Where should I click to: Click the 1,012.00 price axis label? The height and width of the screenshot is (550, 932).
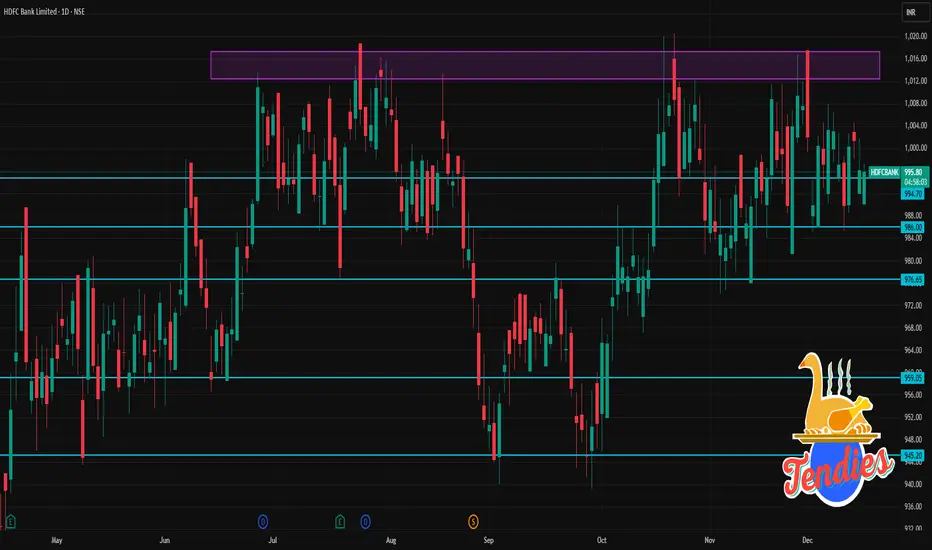(x=915, y=81)
